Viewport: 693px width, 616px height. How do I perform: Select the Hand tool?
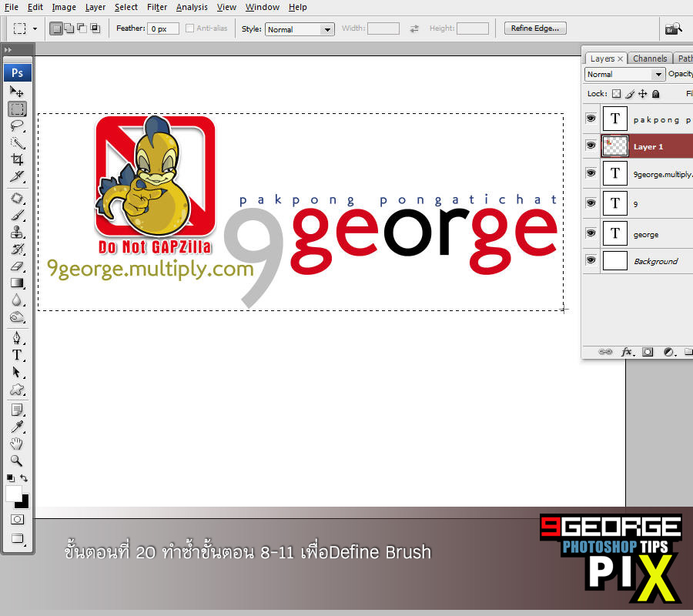[17, 444]
